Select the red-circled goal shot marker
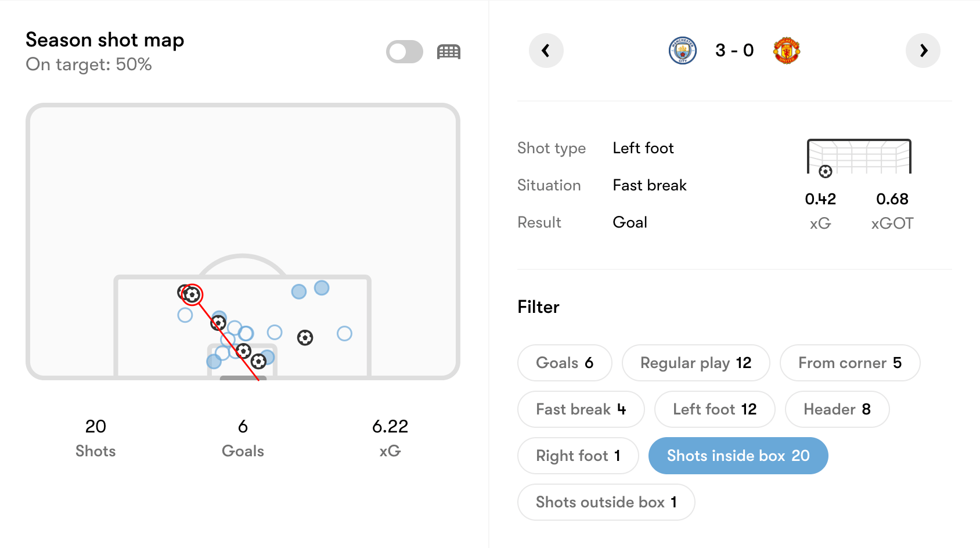980x548 pixels. (x=192, y=295)
